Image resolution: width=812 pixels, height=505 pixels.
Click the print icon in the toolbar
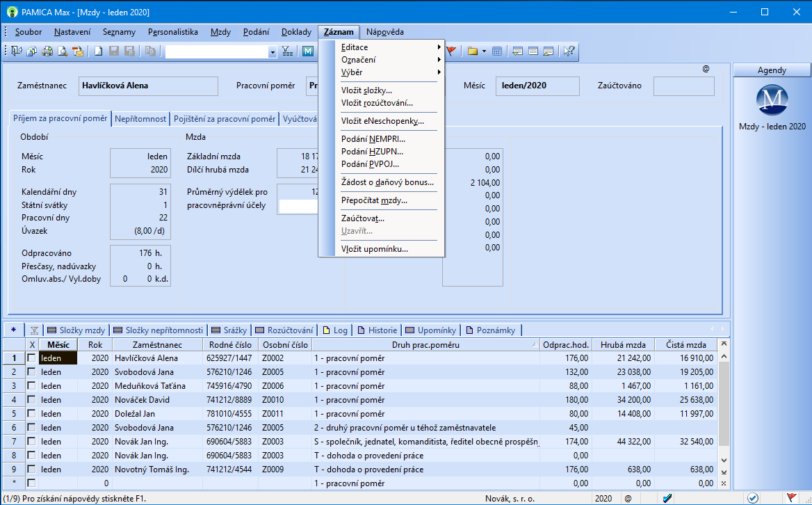(47, 51)
